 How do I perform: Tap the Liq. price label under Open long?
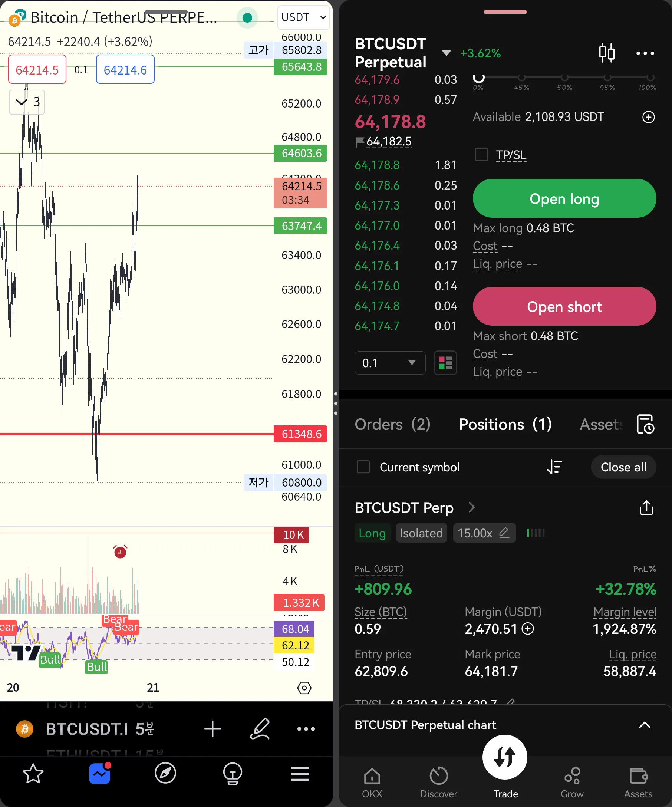pyautogui.click(x=498, y=264)
